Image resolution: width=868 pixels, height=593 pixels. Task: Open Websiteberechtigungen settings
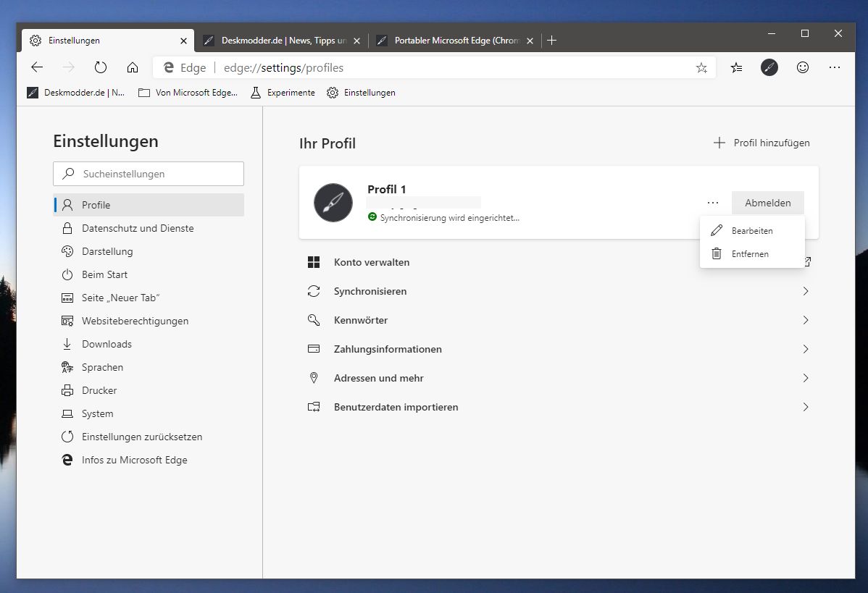click(x=149, y=321)
